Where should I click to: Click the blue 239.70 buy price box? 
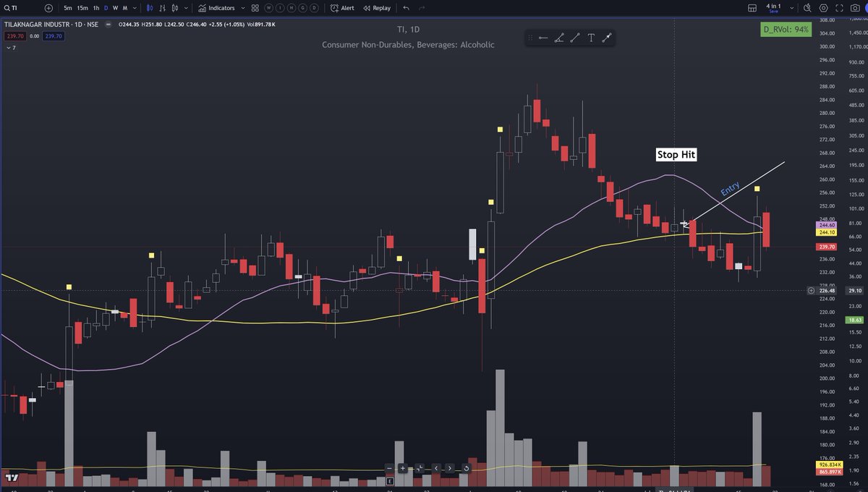[54, 36]
